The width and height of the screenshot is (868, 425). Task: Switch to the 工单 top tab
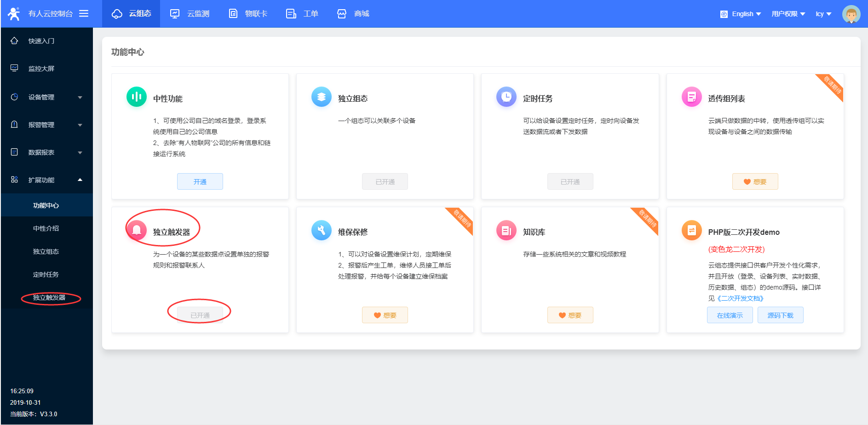302,14
